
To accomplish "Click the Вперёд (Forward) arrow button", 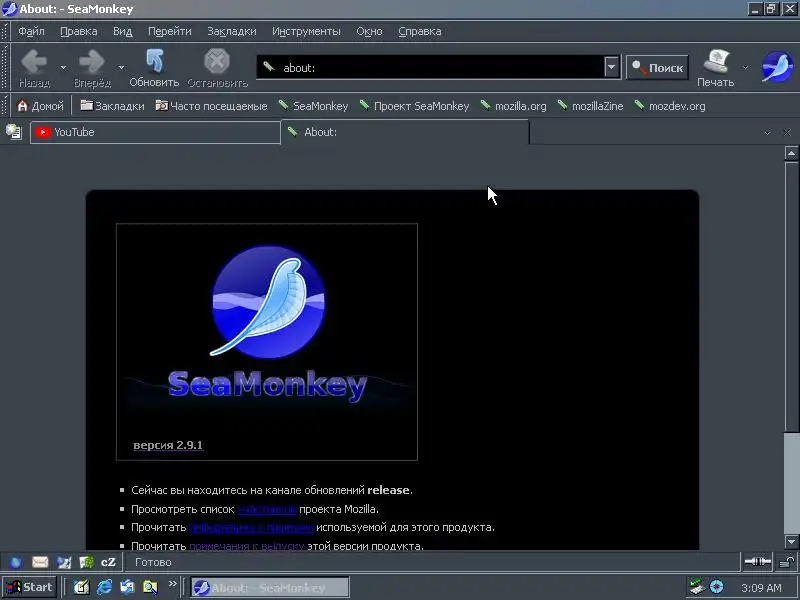I will click(x=92, y=67).
